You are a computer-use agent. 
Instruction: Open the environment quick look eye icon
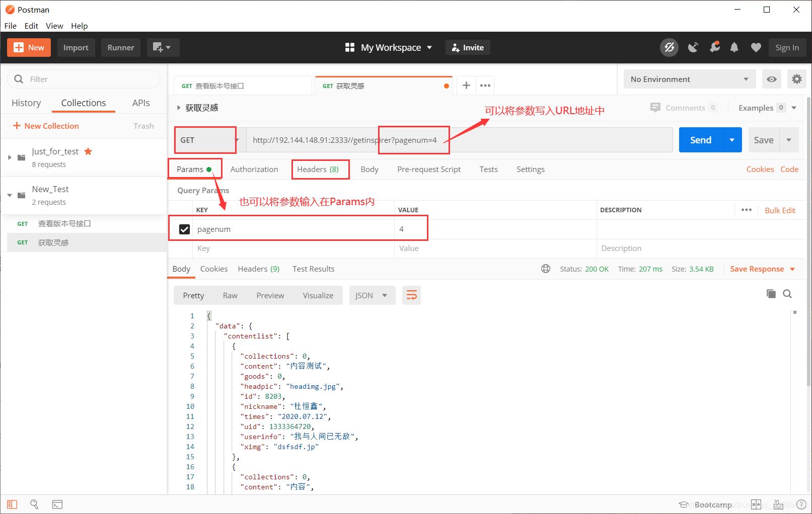771,79
